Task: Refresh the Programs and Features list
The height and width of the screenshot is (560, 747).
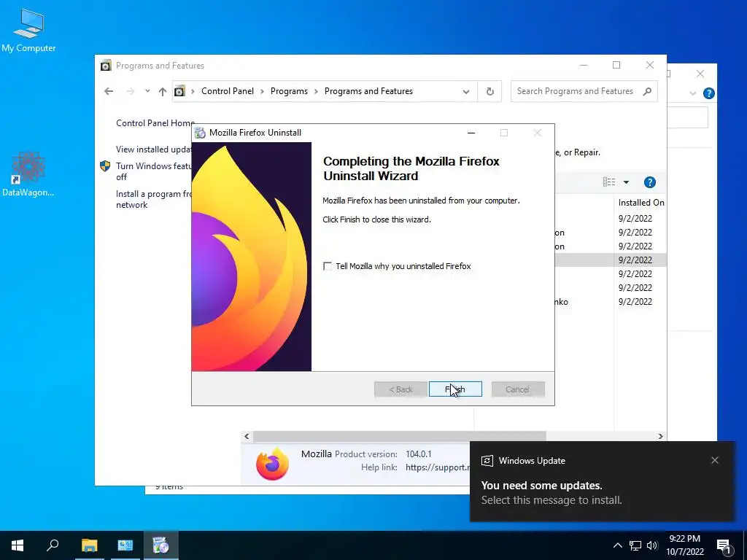Action: [x=489, y=91]
